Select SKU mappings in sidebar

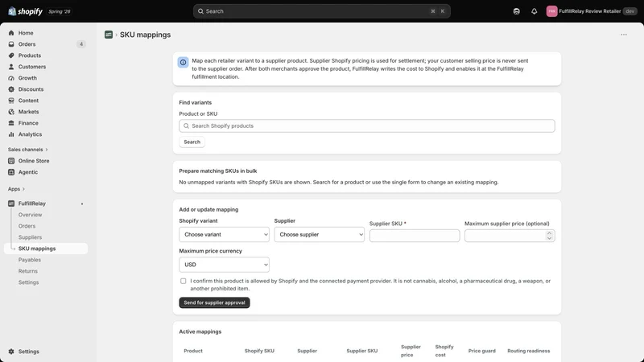[46, 249]
